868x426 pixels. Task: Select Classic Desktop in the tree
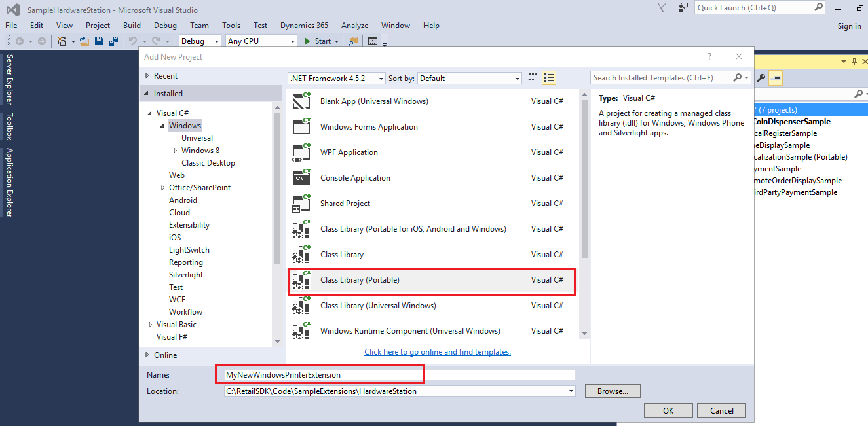tap(208, 163)
